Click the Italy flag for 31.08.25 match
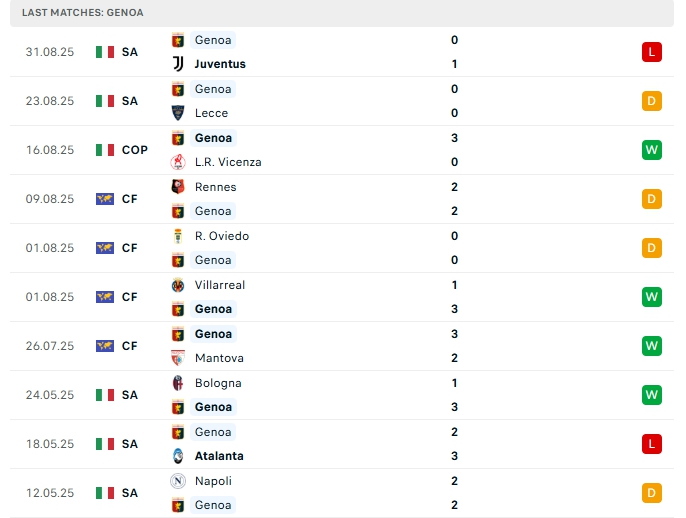Viewport: 686px width, 518px height. click(105, 52)
